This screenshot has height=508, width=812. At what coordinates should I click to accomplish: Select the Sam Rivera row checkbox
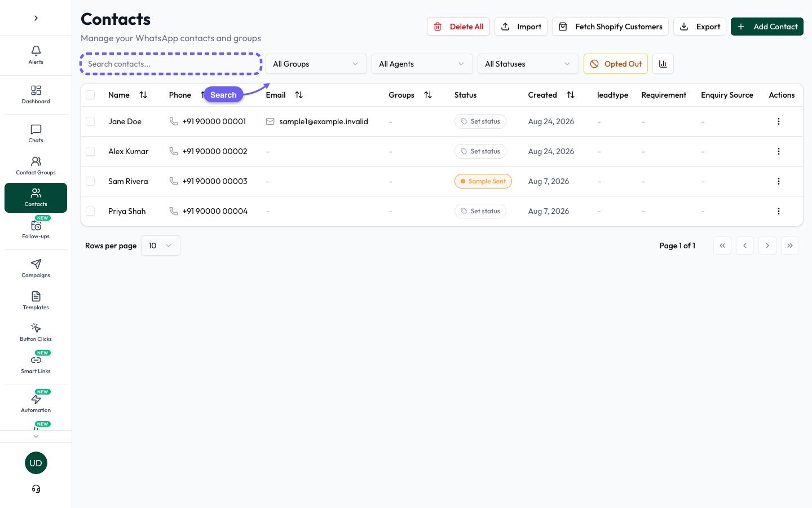90,181
